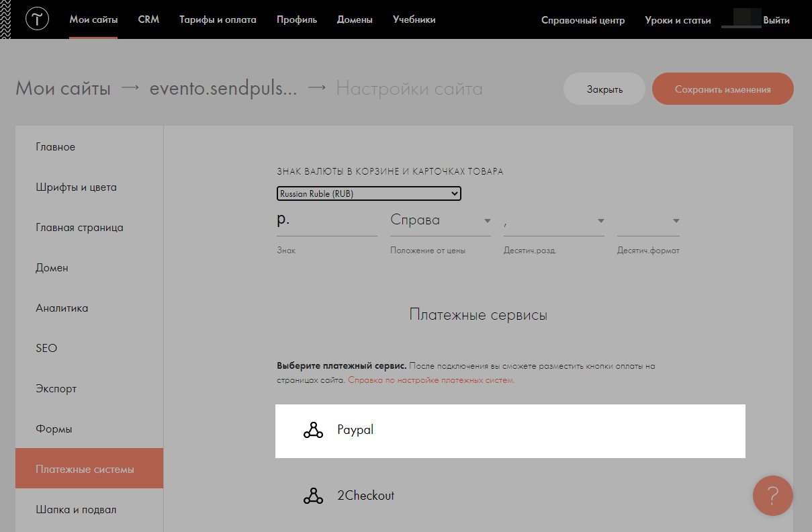Open Тарифы и оплата in top menu

(x=218, y=19)
